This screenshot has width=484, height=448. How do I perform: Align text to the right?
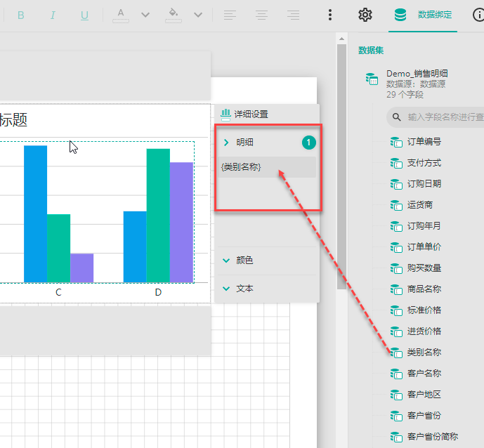coord(293,15)
